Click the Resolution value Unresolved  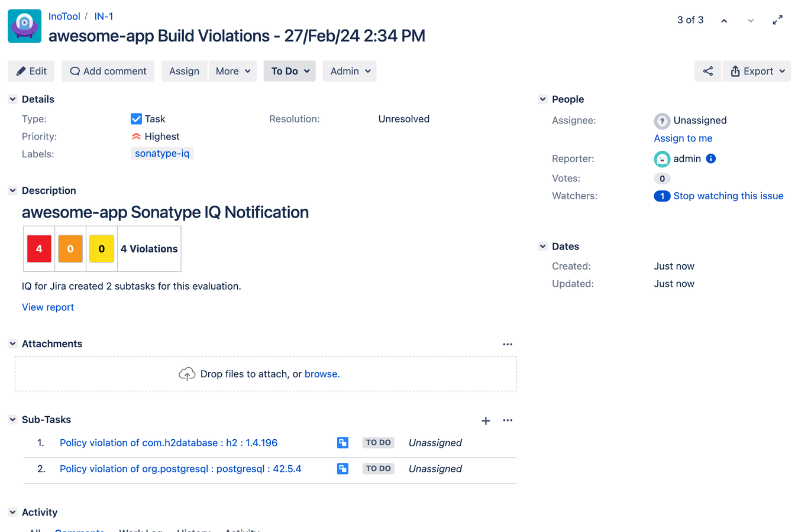[404, 119]
